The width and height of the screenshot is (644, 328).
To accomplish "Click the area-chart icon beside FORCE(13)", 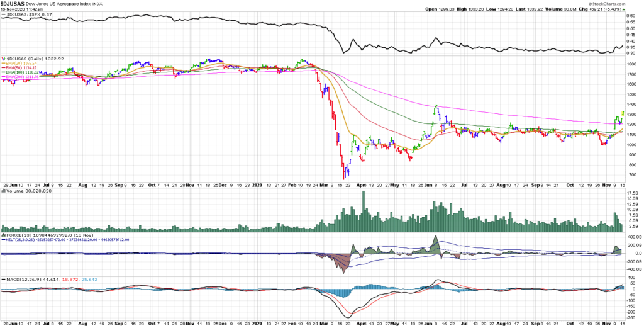I will 3,235.
